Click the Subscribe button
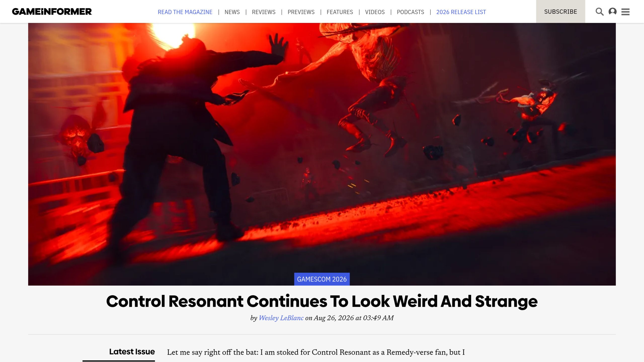 click(560, 12)
